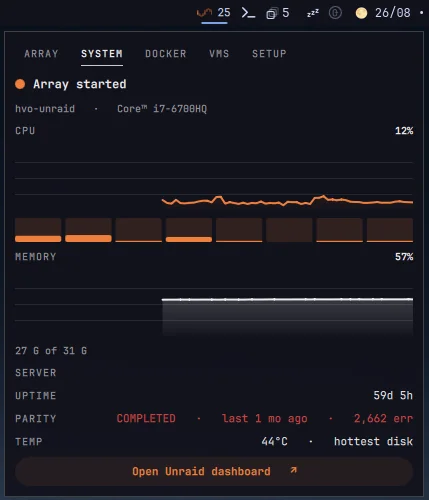Click the 44°C temperature value
The height and width of the screenshot is (500, 429).
[274, 441]
